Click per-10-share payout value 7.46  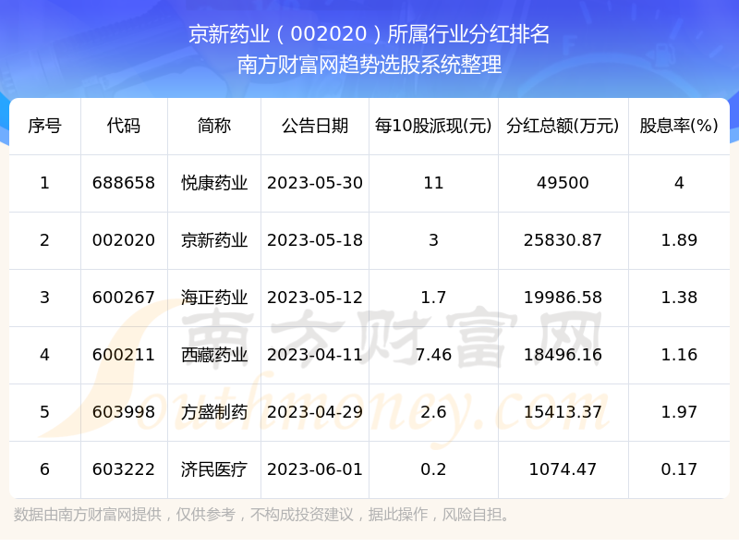point(433,355)
